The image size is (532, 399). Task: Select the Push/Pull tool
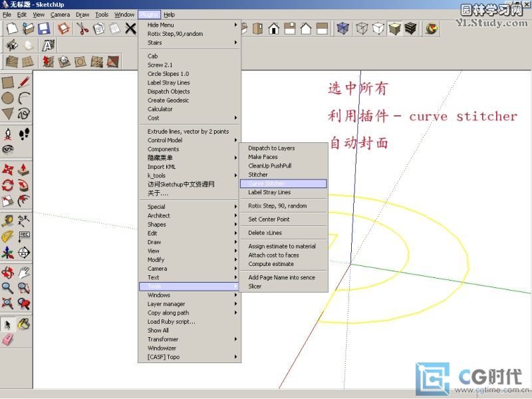[24, 170]
